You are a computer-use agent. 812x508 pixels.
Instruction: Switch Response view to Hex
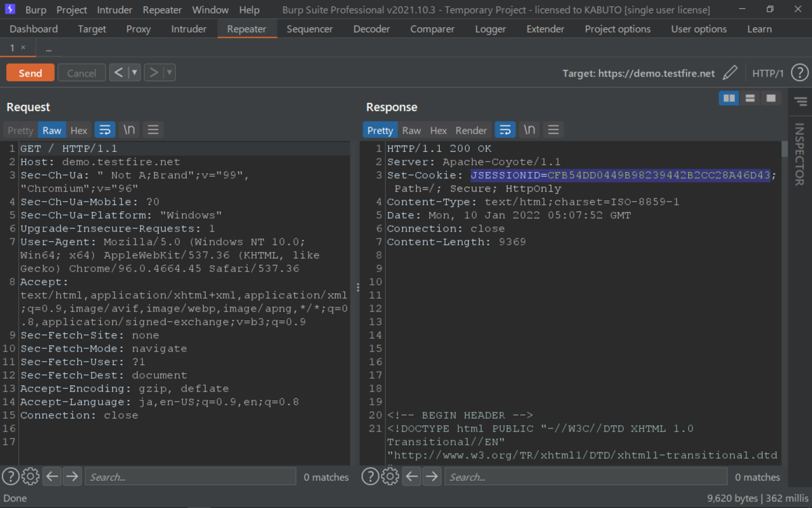(x=438, y=130)
